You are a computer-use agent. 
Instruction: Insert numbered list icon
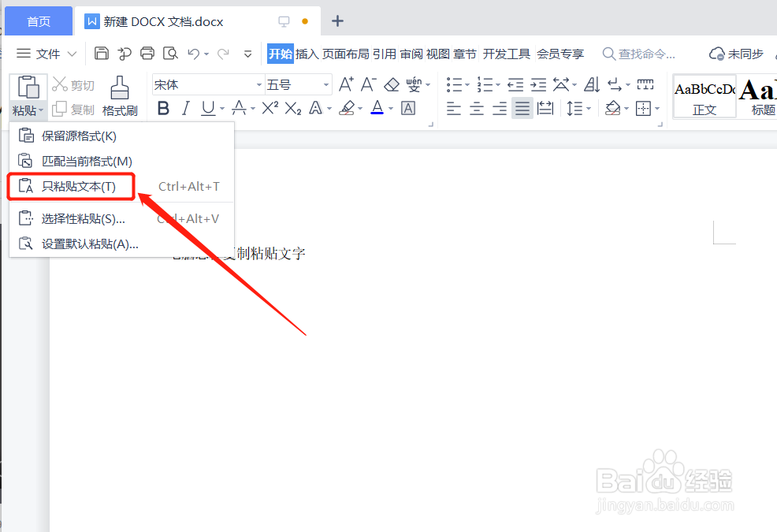485,84
